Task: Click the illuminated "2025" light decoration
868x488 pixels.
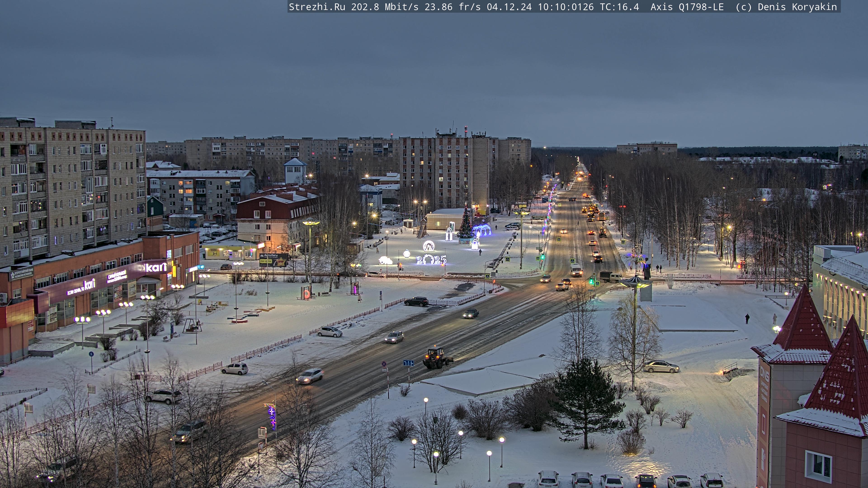Action: click(431, 259)
